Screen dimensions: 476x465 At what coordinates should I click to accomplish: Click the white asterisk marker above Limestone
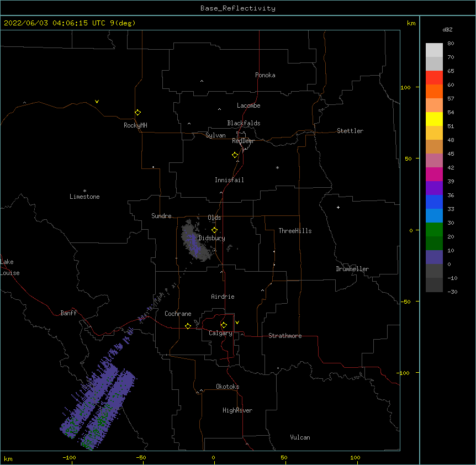(x=84, y=191)
